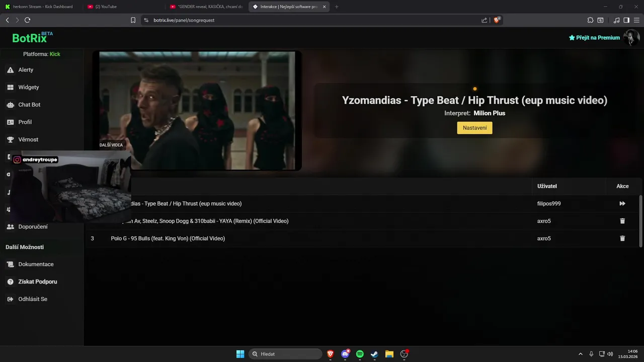This screenshot has width=644, height=362.
Task: Click Přejít na Premium link
Action: 594,38
